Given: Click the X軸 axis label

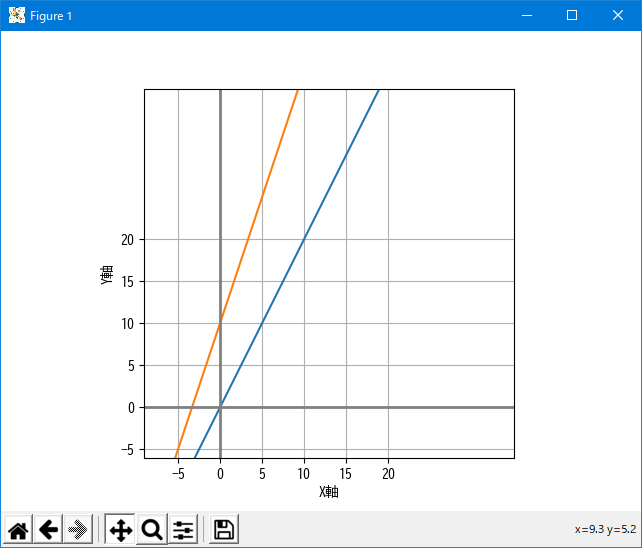Looking at the screenshot, I should pos(329,491).
